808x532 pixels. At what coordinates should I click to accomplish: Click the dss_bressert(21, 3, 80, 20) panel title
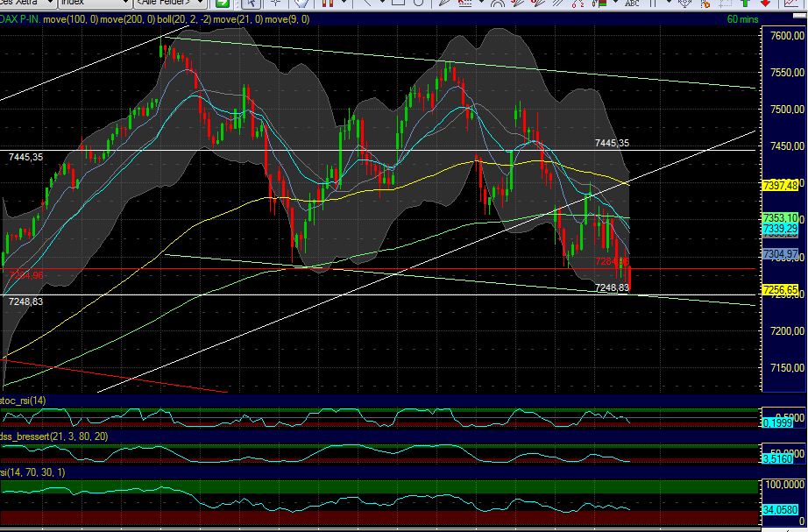coord(54,436)
